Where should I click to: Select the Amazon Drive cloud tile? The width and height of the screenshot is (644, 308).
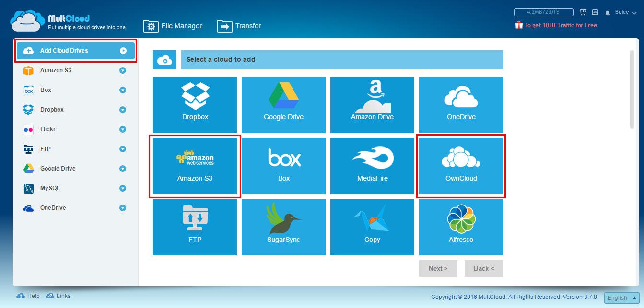(372, 105)
